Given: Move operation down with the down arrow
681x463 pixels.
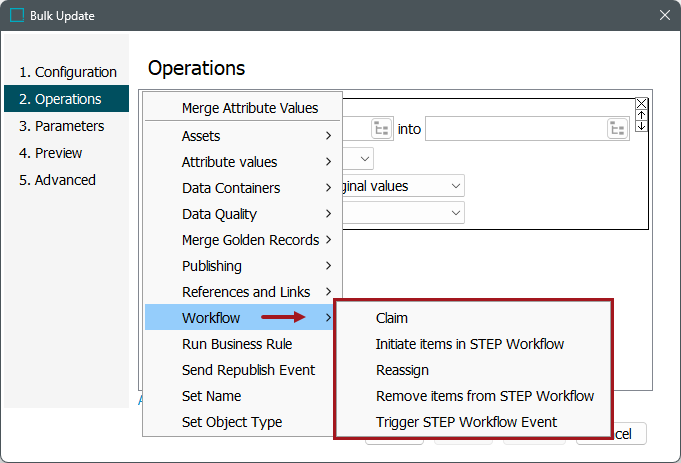Looking at the screenshot, I should [x=642, y=126].
